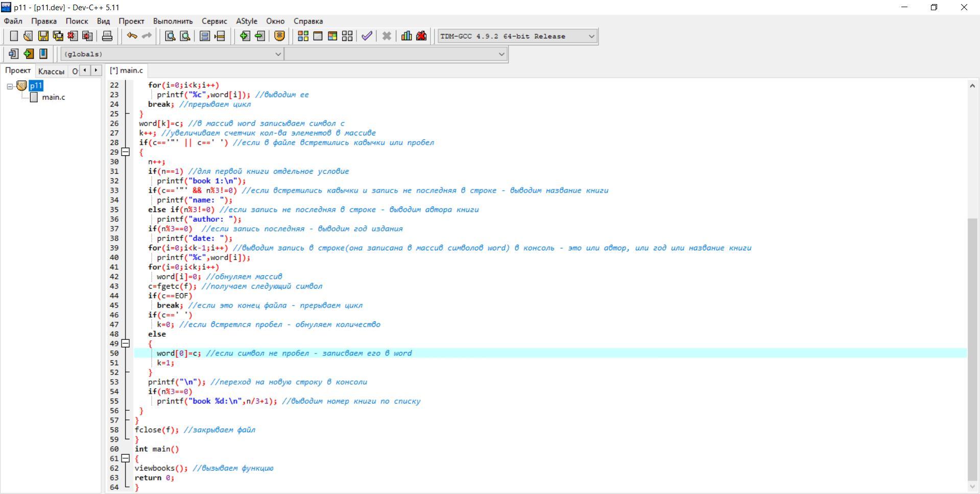
Task: Open the Сервис menu
Action: (x=214, y=21)
